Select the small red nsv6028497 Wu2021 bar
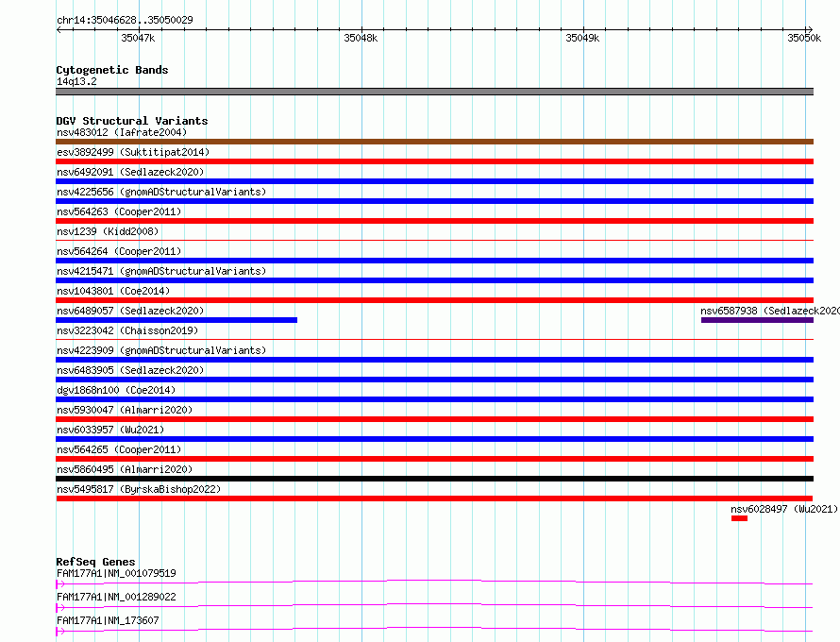This screenshot has width=840, height=642. pos(739,518)
